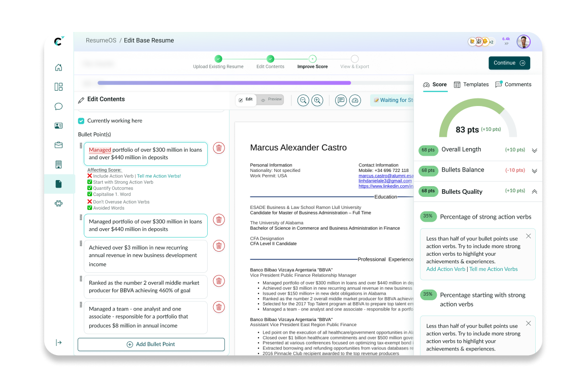The height and width of the screenshot is (385, 588).
Task: Click the Continue button
Action: [x=509, y=63]
